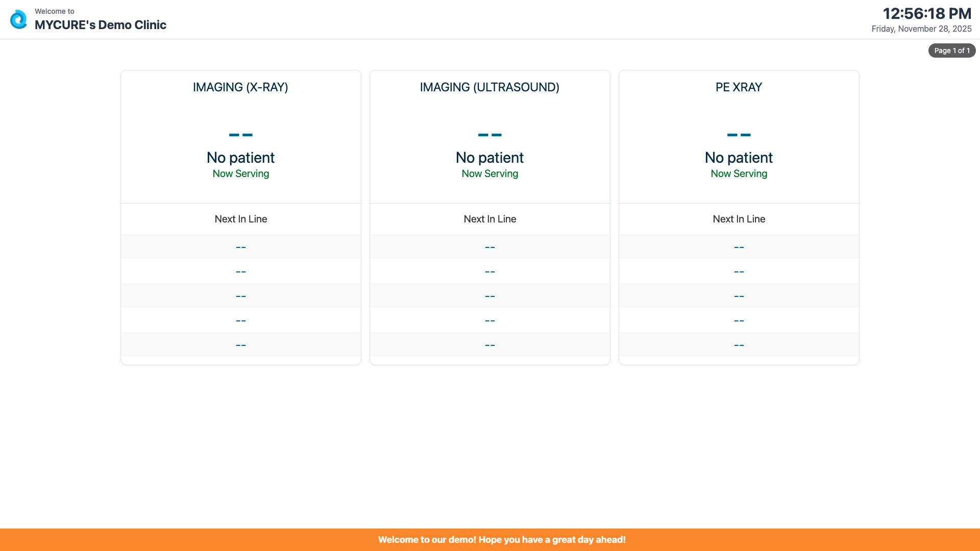Select the PE XRAY queue heading
Viewport: 980px width, 551px height.
tap(739, 87)
